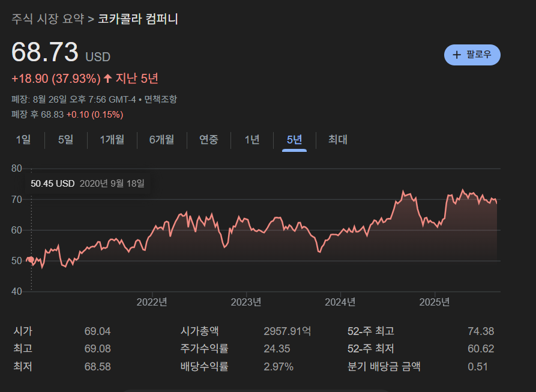536x392 pixels.
Task: Click the 50.45 USD chart tooltip
Action: click(x=87, y=184)
